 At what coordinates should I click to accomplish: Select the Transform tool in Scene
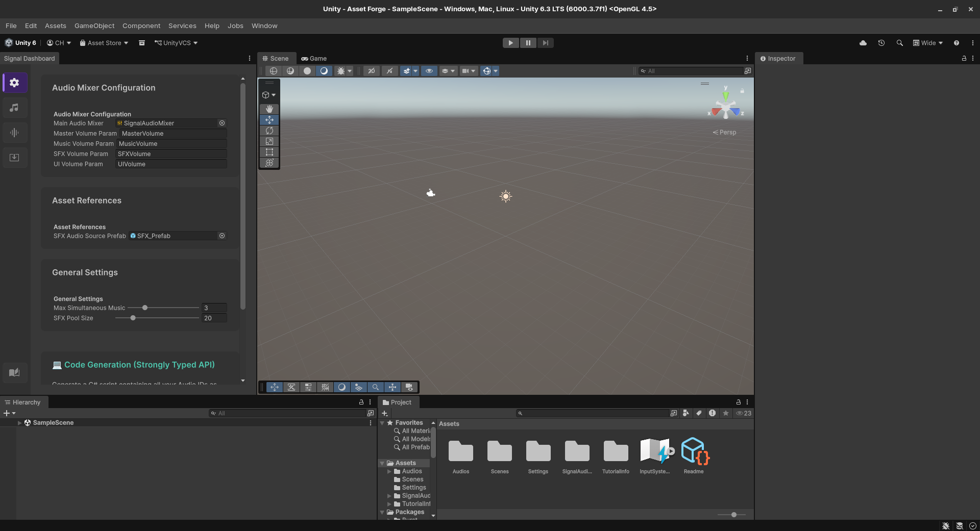pyautogui.click(x=269, y=163)
